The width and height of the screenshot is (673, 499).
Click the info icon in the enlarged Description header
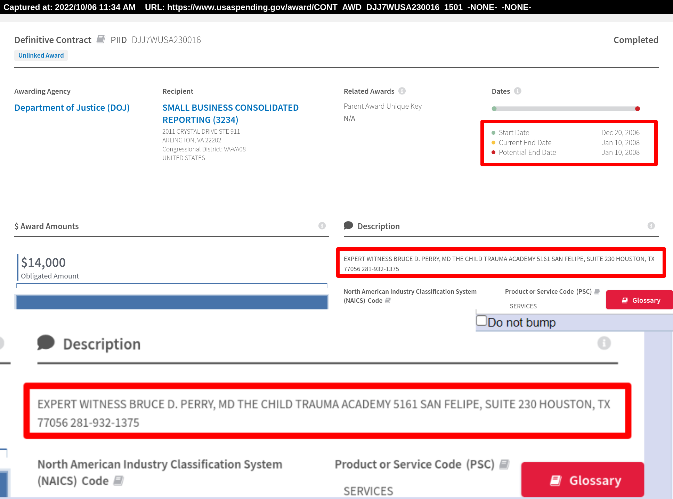[x=604, y=343]
